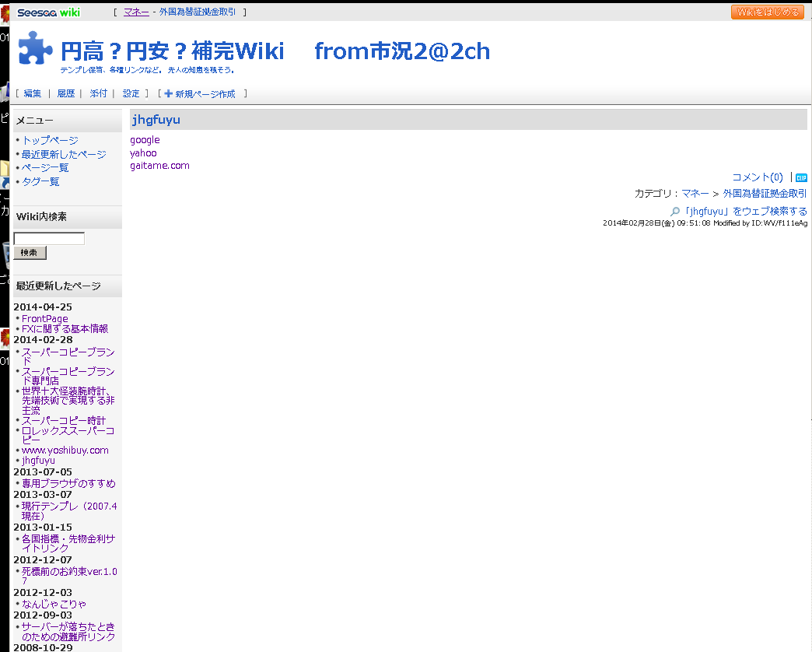The image size is (812, 652).
Task: Open 世界十大怪装腕時計 recent page
Action: pyautogui.click(x=68, y=401)
